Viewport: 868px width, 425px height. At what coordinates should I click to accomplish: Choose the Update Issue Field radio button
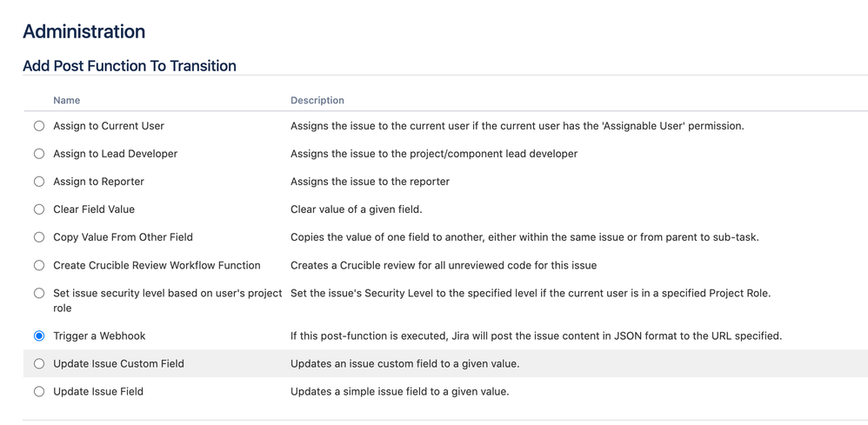(x=39, y=391)
